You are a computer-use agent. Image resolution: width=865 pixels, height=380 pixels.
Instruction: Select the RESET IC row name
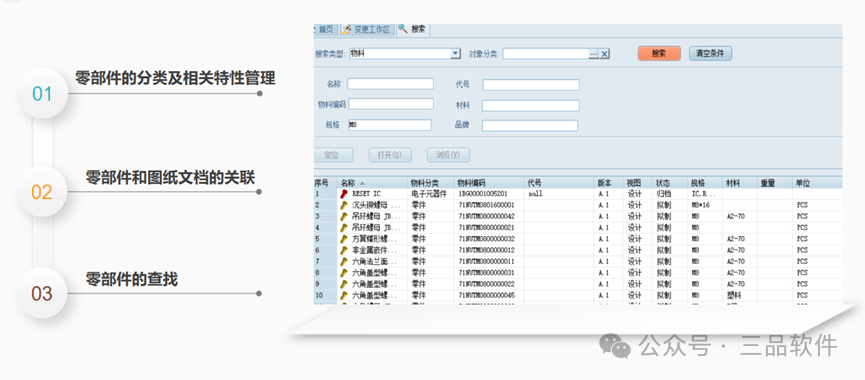pyautogui.click(x=366, y=194)
